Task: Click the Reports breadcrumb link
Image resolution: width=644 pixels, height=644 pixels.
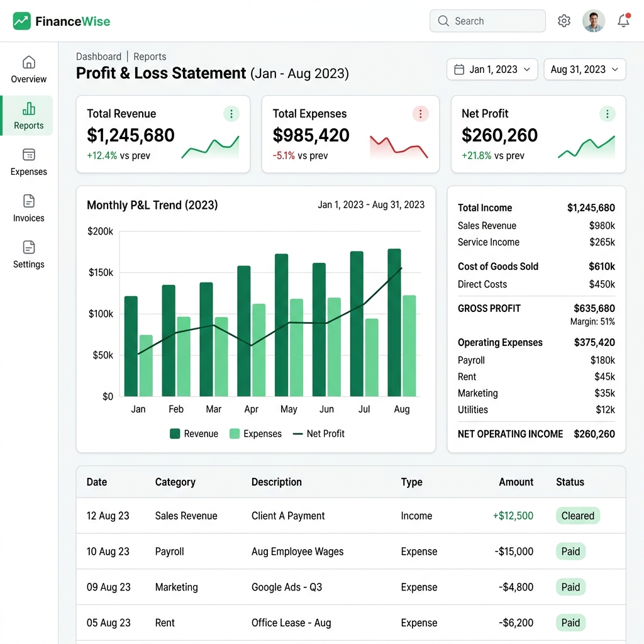Action: click(150, 56)
